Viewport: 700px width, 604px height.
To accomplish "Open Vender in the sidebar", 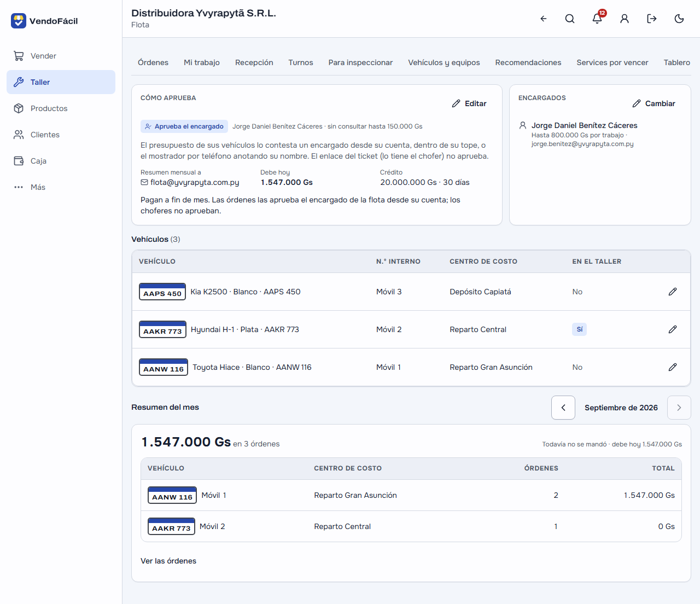I will pos(61,56).
